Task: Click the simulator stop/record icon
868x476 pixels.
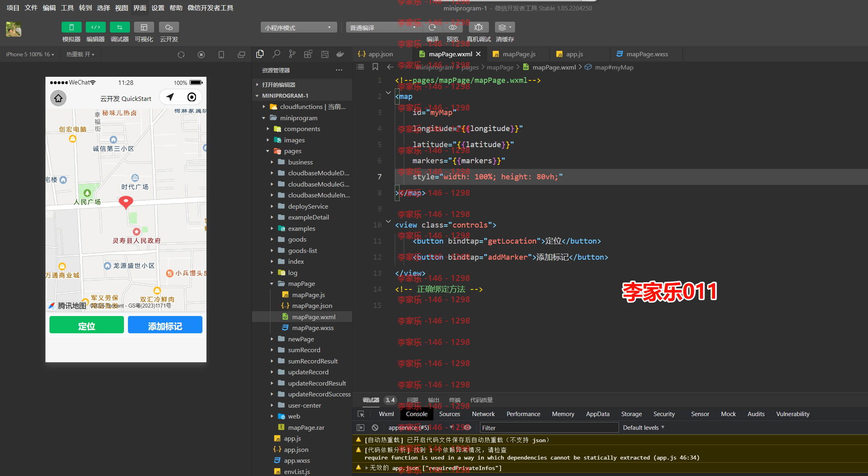Action: (x=201, y=55)
